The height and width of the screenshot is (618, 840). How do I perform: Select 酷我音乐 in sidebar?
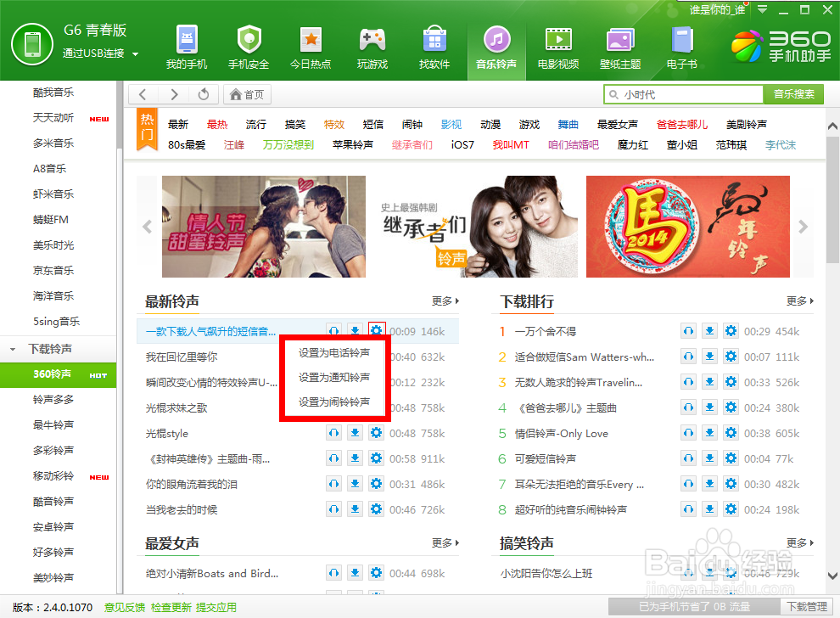pyautogui.click(x=53, y=93)
